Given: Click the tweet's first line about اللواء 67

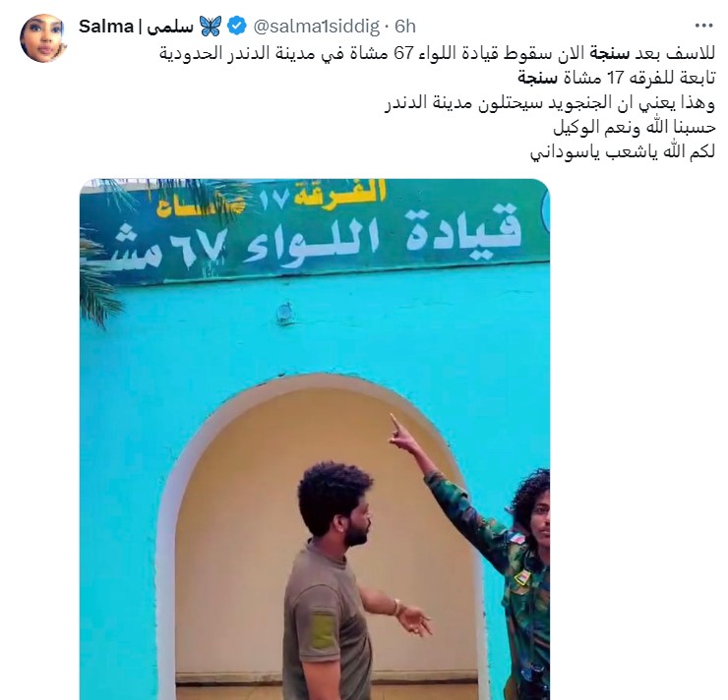Looking at the screenshot, I should tap(438, 53).
